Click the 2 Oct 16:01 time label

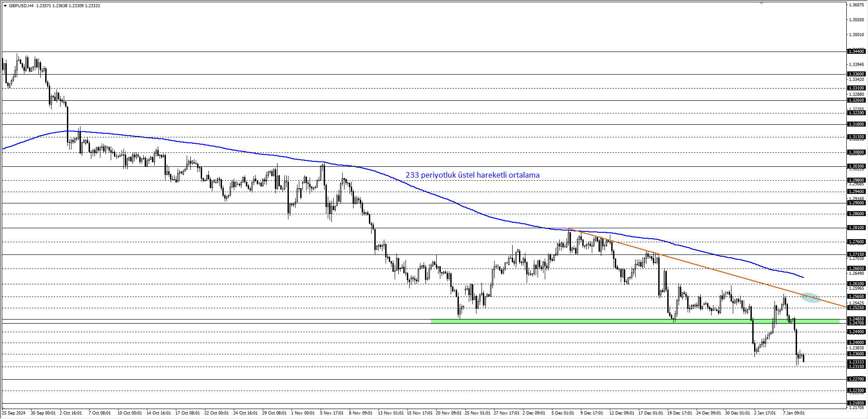[71, 413]
